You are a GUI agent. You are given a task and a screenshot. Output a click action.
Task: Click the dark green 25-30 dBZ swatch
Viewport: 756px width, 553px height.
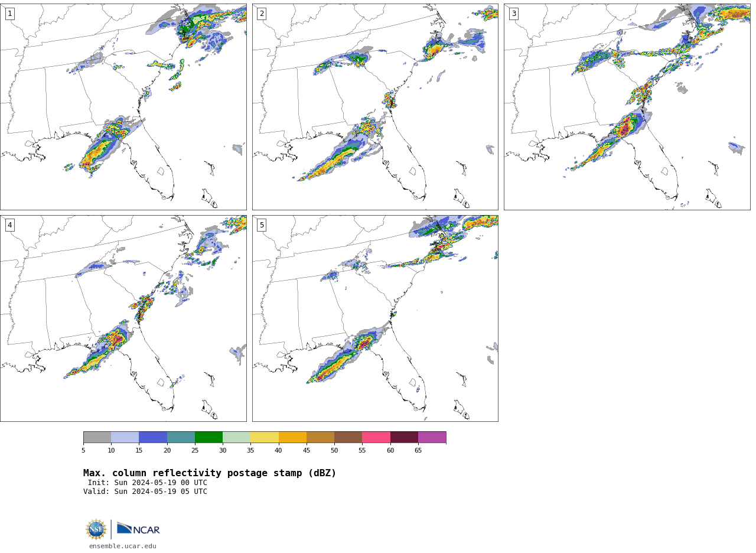coord(208,437)
